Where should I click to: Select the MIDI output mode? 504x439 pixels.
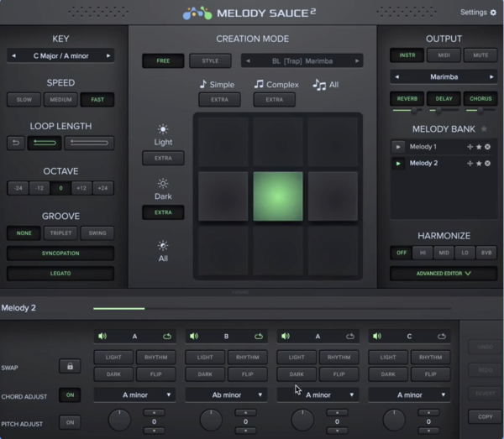443,55
